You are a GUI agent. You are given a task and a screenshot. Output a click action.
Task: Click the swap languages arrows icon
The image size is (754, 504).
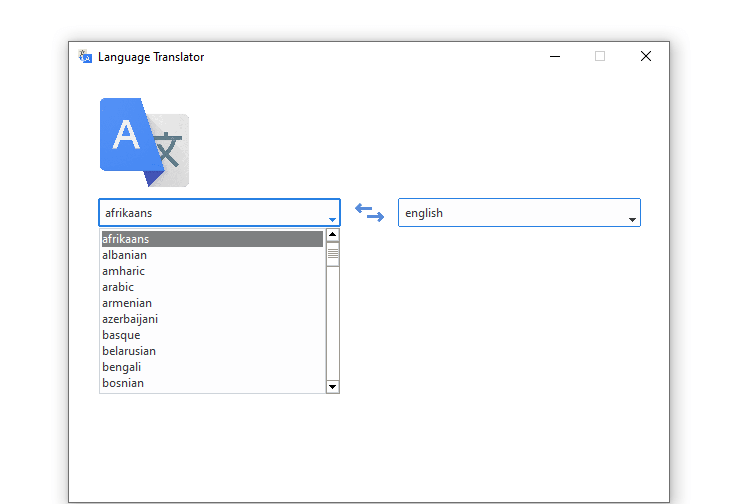(x=369, y=213)
